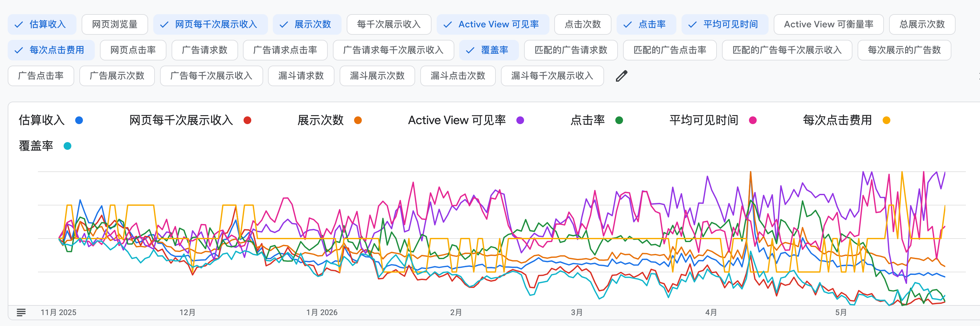Click the 展示次数 legend label
Viewport: 980px width, 326px height.
click(321, 120)
